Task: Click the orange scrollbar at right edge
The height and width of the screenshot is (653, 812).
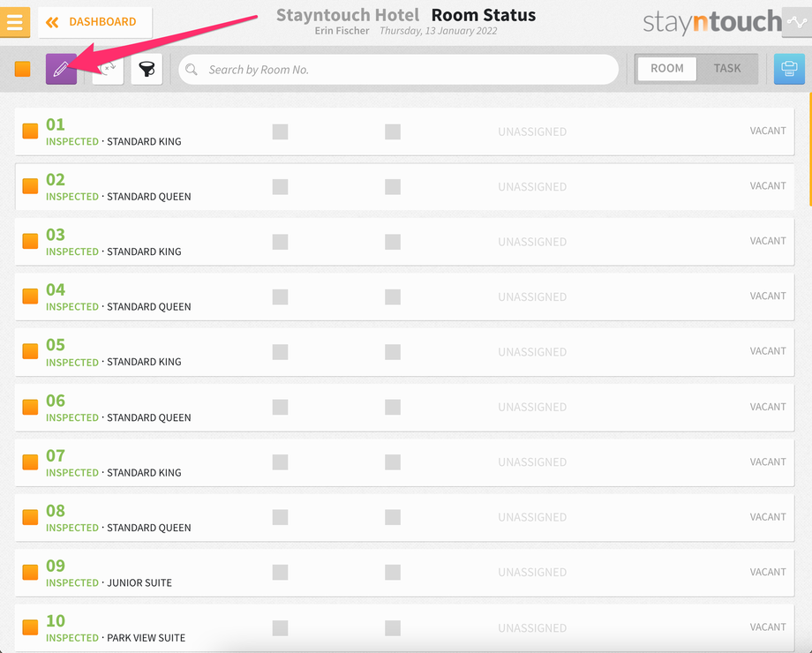Action: pos(810,149)
